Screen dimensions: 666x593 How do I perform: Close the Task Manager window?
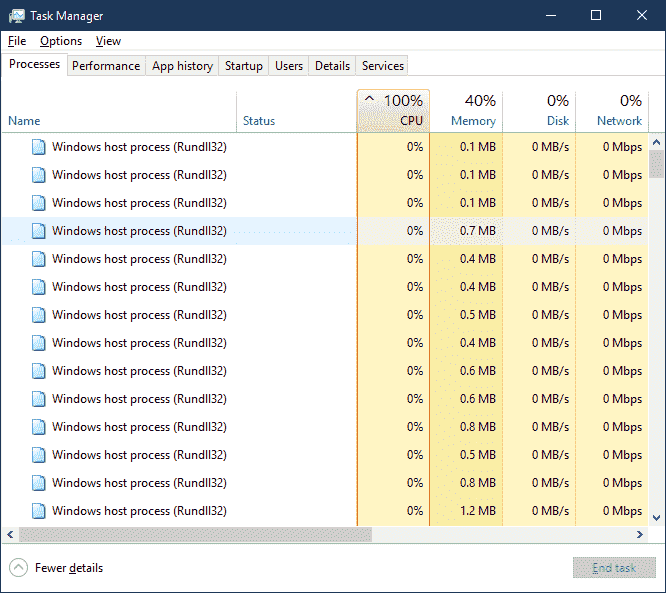[642, 16]
